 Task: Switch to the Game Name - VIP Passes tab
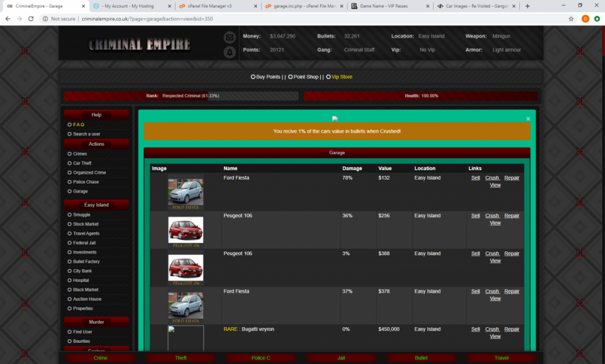tap(390, 6)
